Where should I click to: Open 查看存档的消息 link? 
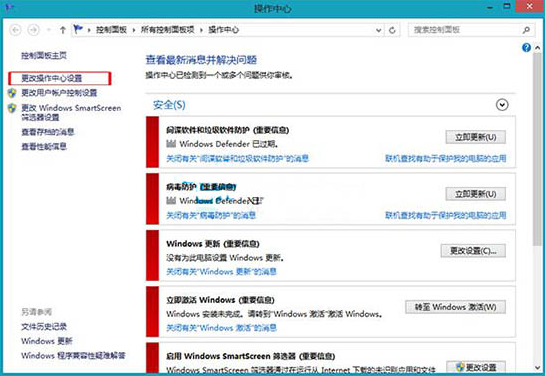(x=48, y=132)
